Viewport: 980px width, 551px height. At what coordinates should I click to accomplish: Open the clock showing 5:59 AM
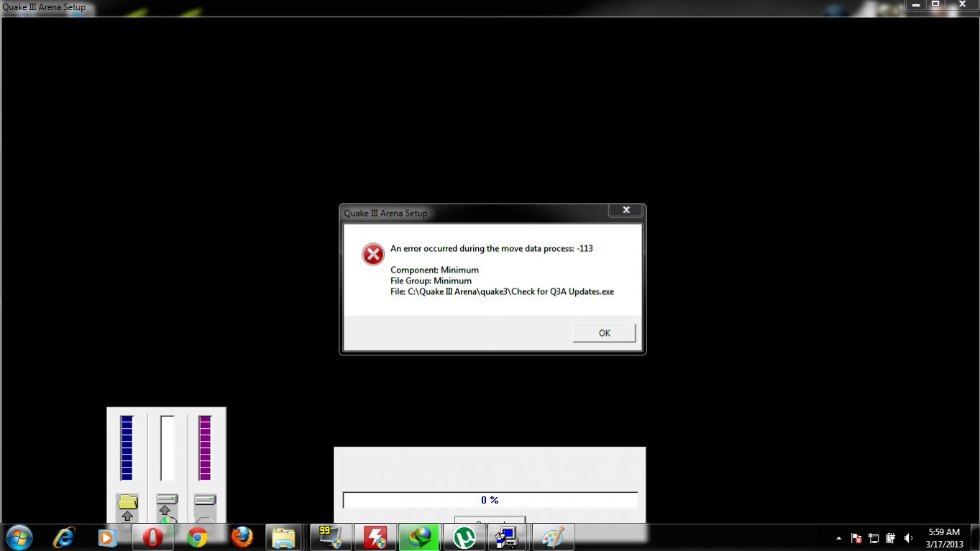[x=944, y=538]
